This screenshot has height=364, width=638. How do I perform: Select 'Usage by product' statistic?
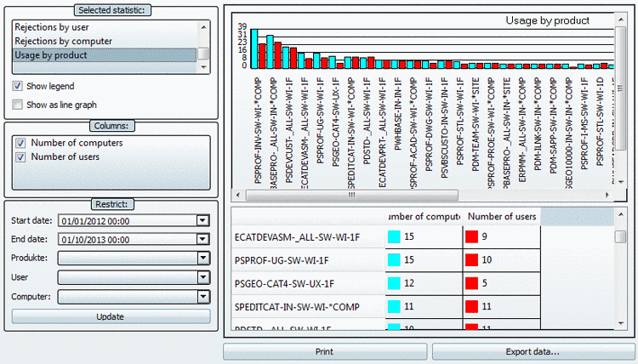(x=105, y=55)
